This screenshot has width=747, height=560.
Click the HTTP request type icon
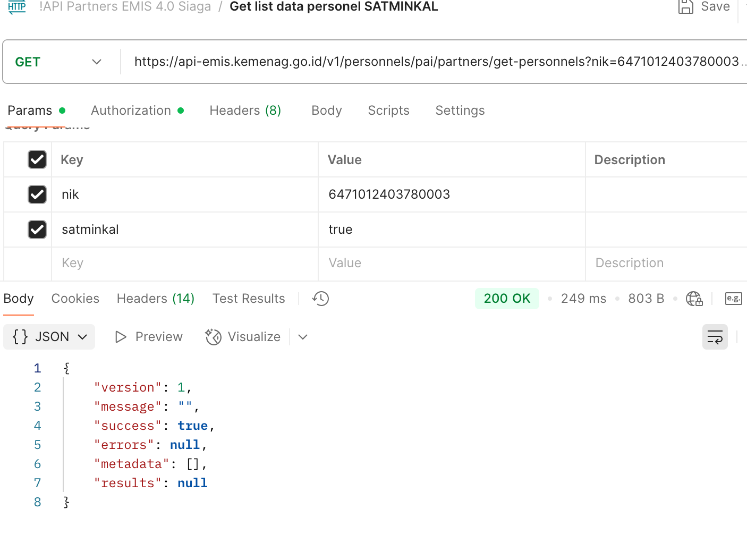click(x=17, y=7)
